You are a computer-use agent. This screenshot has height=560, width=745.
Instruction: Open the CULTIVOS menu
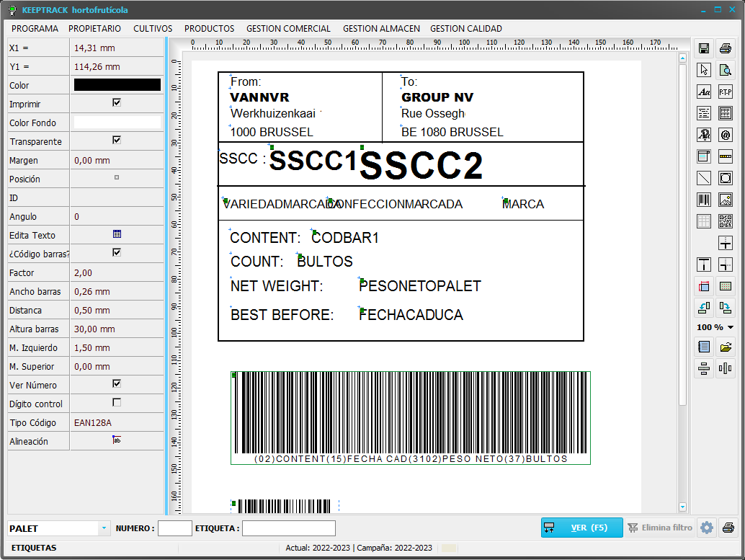153,29
